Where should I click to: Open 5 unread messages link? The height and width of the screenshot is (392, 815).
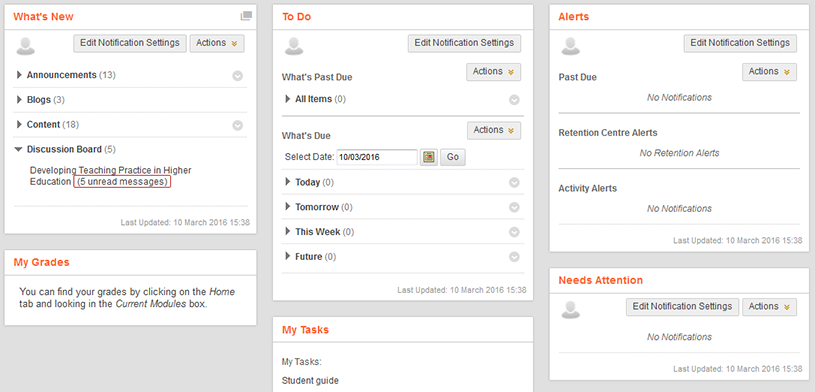tap(122, 182)
